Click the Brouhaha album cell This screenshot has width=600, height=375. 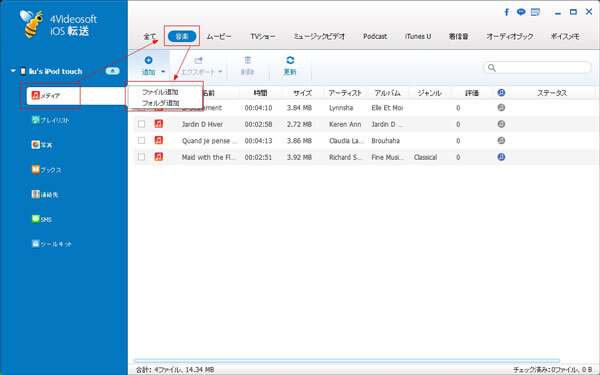coord(385,141)
